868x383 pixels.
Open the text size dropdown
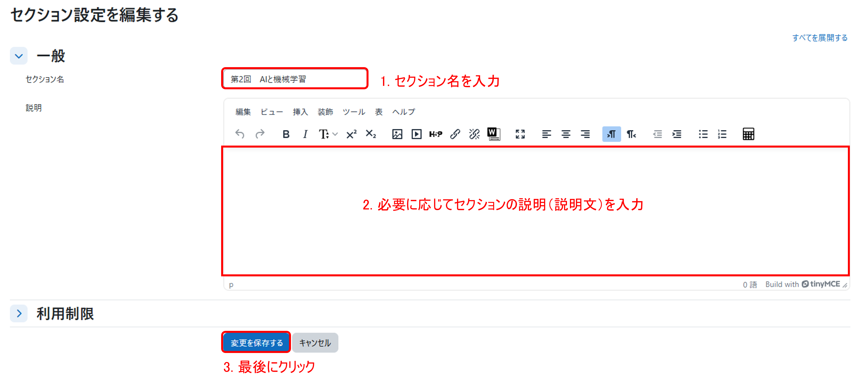click(x=328, y=134)
